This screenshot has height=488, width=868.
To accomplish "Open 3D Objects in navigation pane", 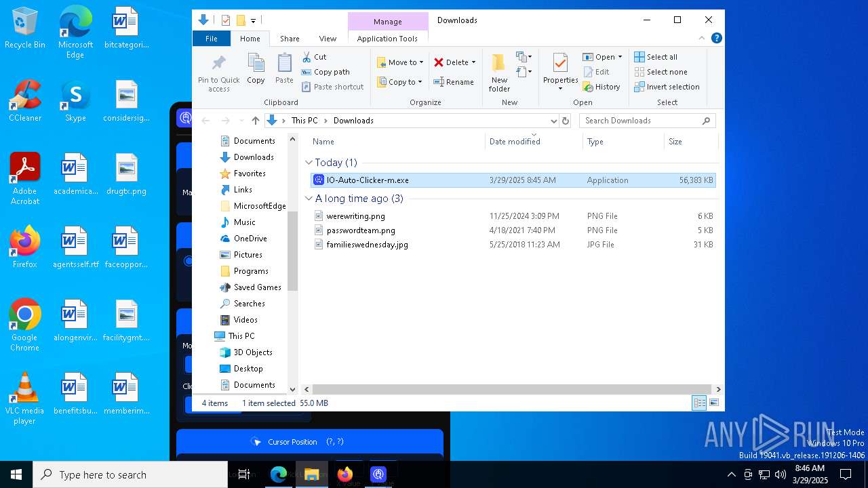I will click(253, 352).
